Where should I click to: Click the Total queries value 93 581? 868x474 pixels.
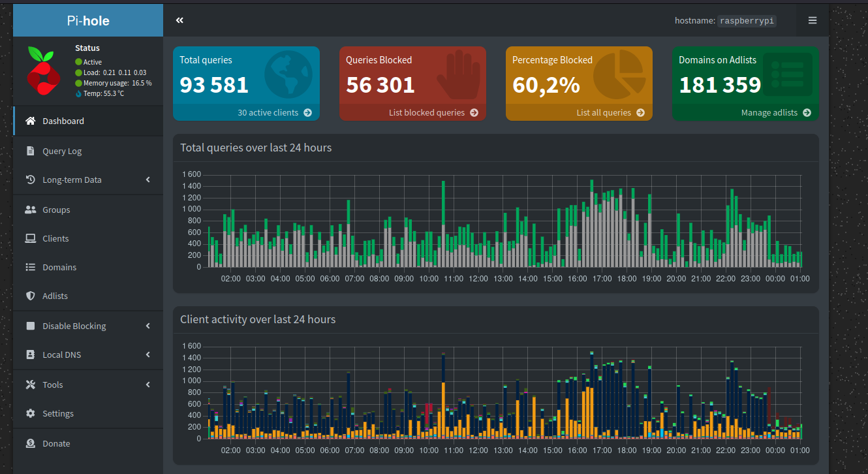pos(214,85)
